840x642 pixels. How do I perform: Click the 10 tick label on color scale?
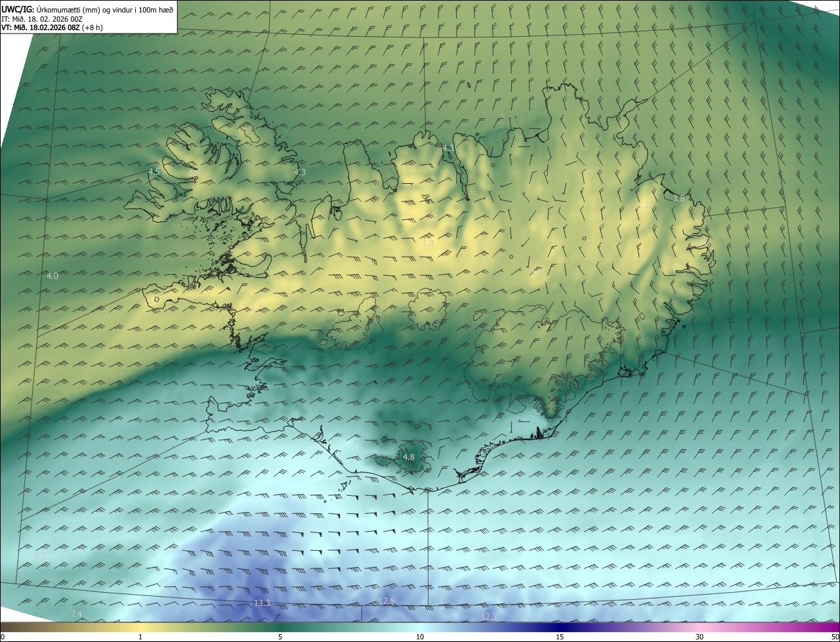[420, 637]
